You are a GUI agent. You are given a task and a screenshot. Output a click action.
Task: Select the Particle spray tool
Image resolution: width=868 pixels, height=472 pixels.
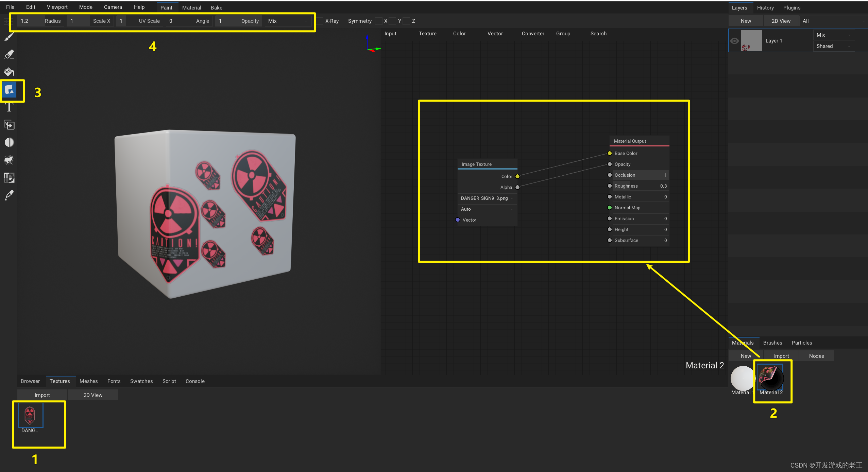tap(9, 160)
